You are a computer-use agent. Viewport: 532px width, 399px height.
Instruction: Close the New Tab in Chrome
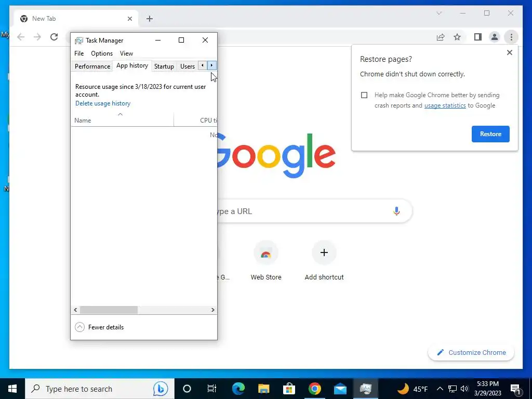129,19
